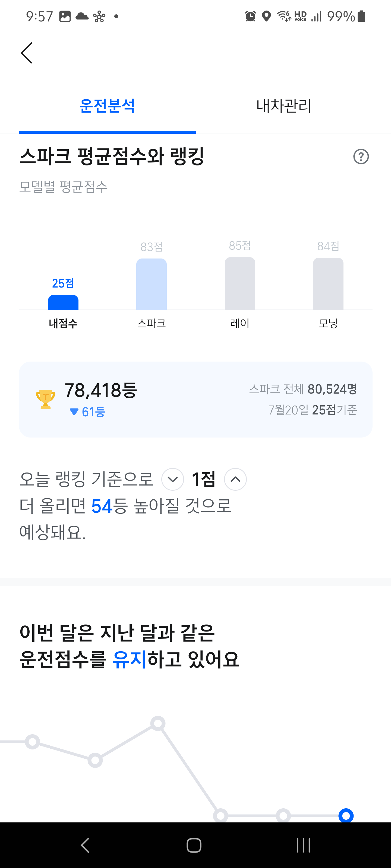The image size is (391, 868).
Task: Tap the gold trophy ranking icon
Action: [46, 399]
